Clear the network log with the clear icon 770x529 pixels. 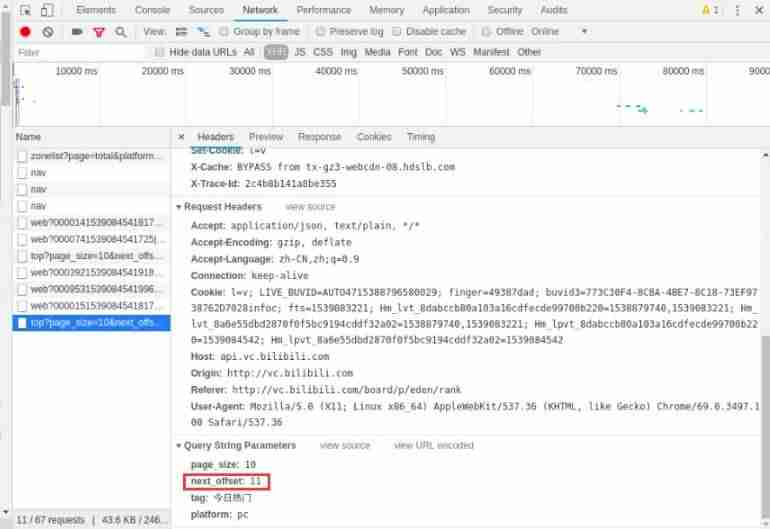48,32
